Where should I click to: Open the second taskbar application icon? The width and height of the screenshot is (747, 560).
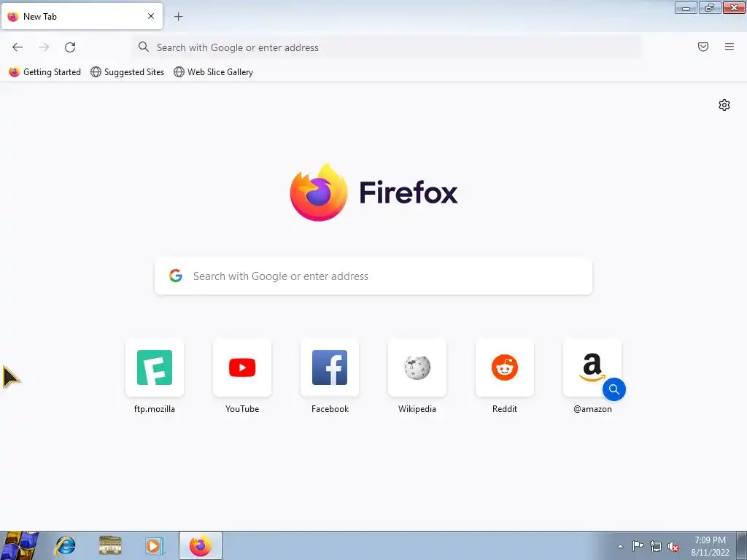click(110, 545)
